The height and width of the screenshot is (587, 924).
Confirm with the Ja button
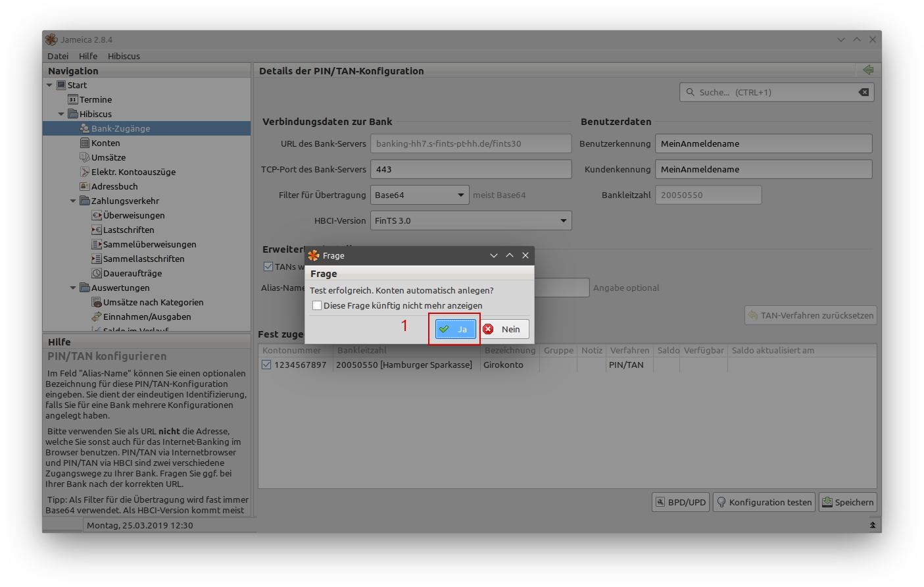click(455, 329)
